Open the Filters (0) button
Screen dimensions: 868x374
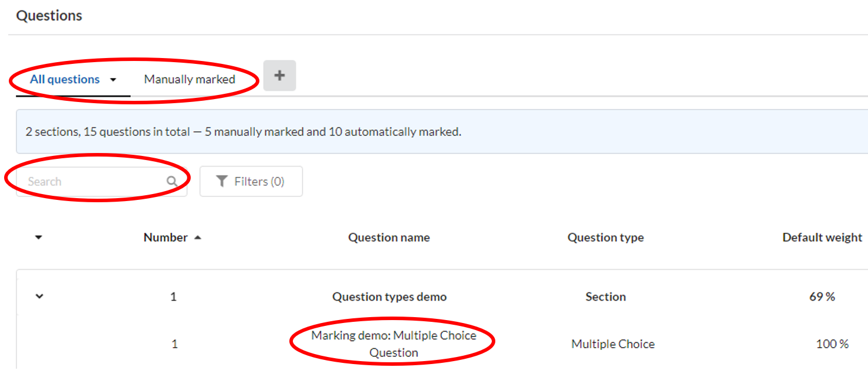(x=251, y=182)
